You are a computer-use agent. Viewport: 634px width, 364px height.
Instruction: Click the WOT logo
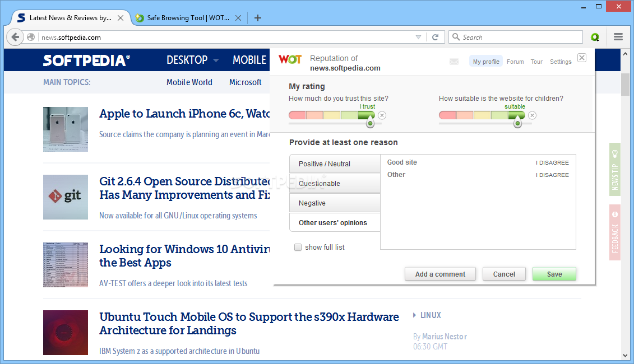(x=290, y=59)
